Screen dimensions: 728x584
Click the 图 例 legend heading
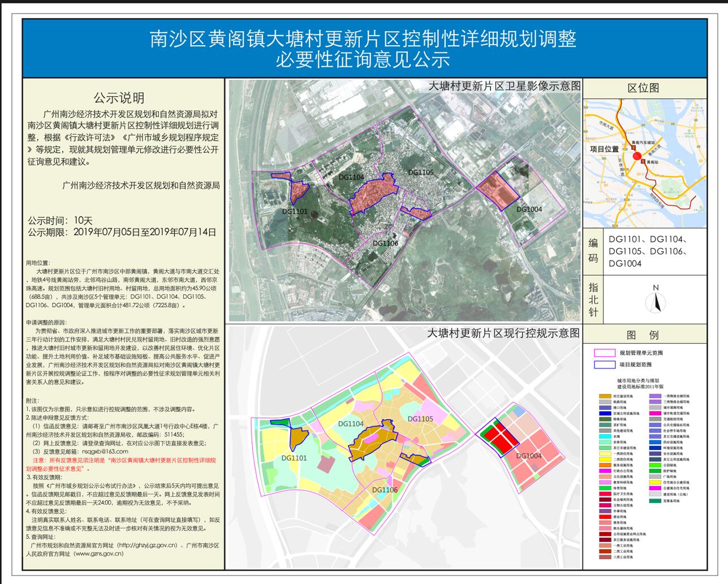pos(643,335)
